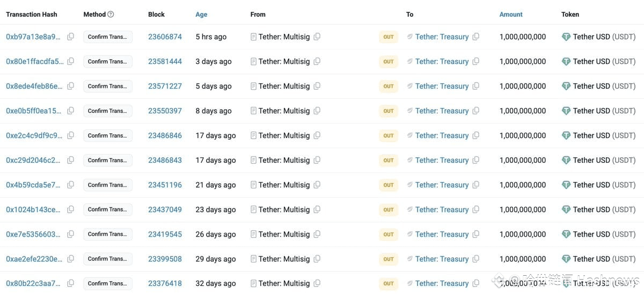Viewport: 644px width, 294px height.
Task: Open transaction 0x80b22c3aa7 in last row
Action: coord(33,283)
